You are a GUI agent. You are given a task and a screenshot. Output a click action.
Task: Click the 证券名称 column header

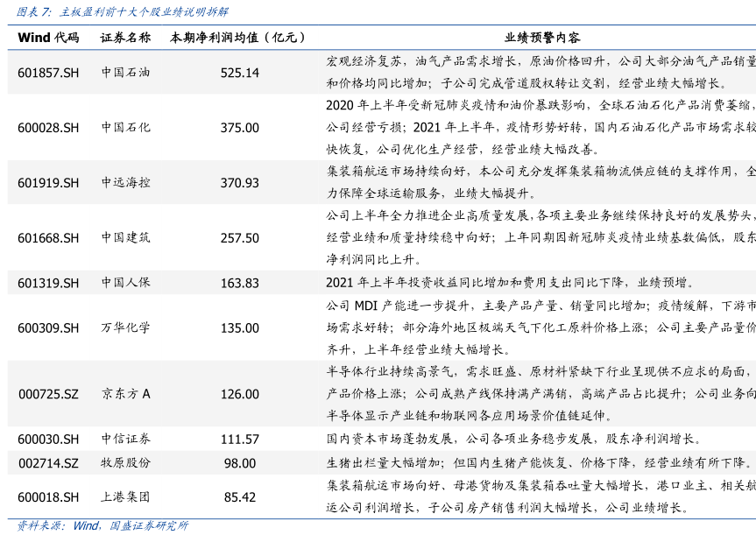coord(125,39)
